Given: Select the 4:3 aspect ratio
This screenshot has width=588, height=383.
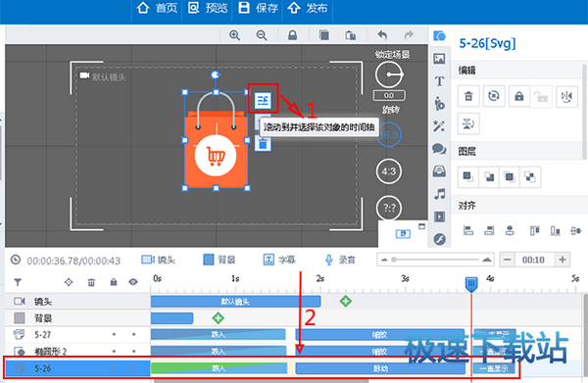Looking at the screenshot, I should (389, 171).
